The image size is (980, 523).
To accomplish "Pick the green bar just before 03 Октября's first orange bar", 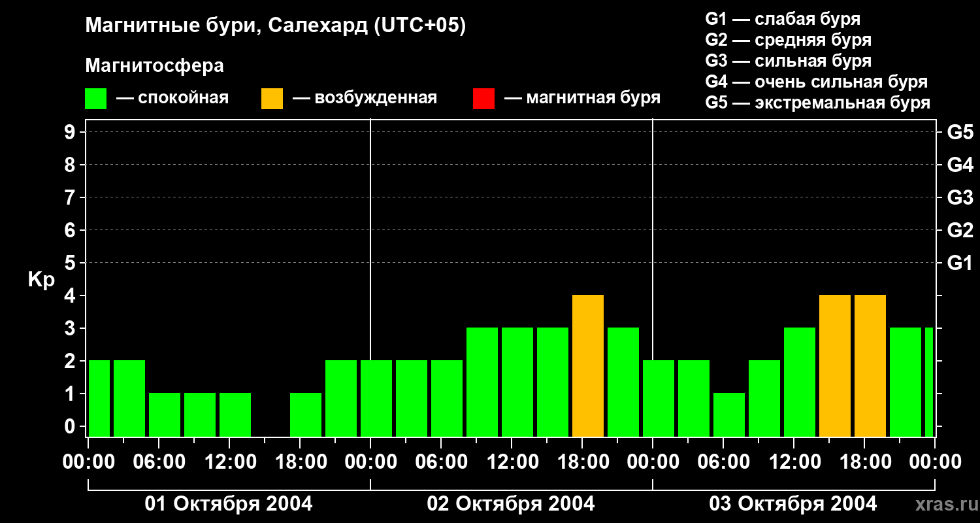I will click(x=800, y=382).
